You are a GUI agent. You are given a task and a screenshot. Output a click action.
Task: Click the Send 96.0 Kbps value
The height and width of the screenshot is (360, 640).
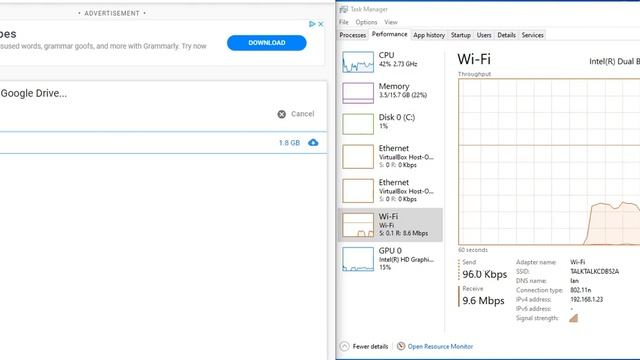click(484, 274)
